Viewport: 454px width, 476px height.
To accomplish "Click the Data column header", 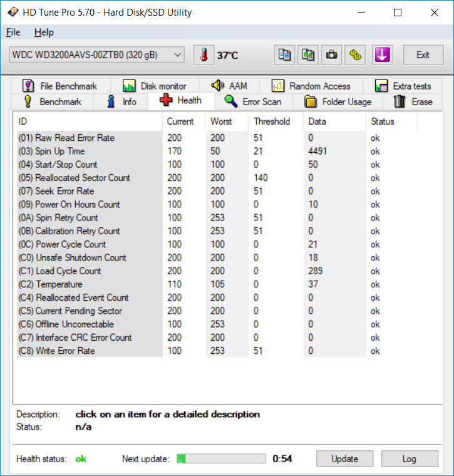I will [335, 122].
